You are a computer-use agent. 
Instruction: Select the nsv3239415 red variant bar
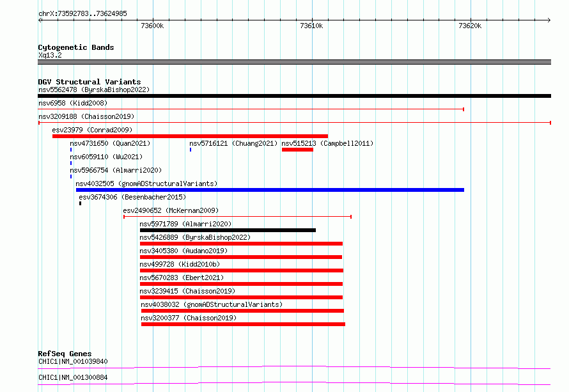[241, 297]
